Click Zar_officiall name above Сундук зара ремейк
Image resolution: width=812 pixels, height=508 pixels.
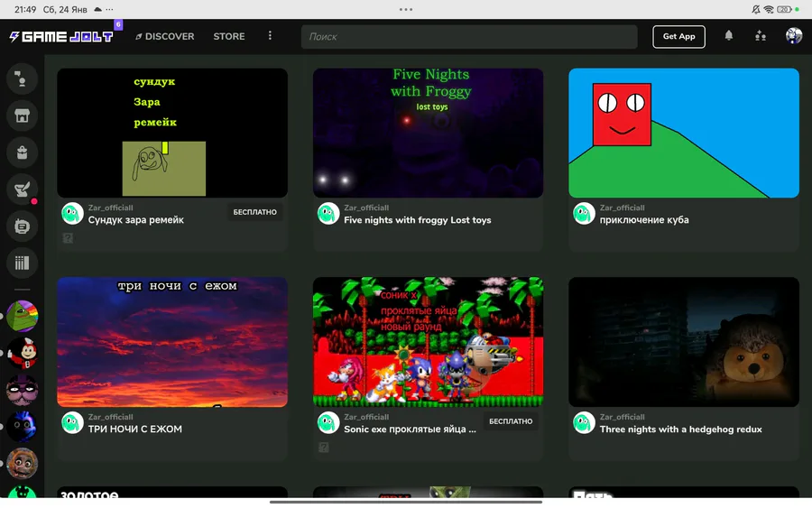pyautogui.click(x=110, y=208)
